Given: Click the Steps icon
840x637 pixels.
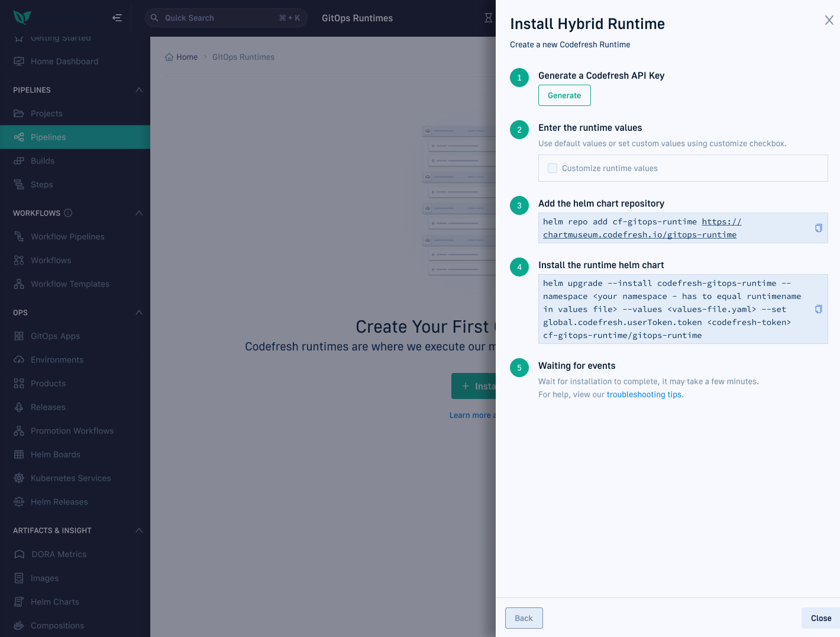Looking at the screenshot, I should (x=19, y=185).
